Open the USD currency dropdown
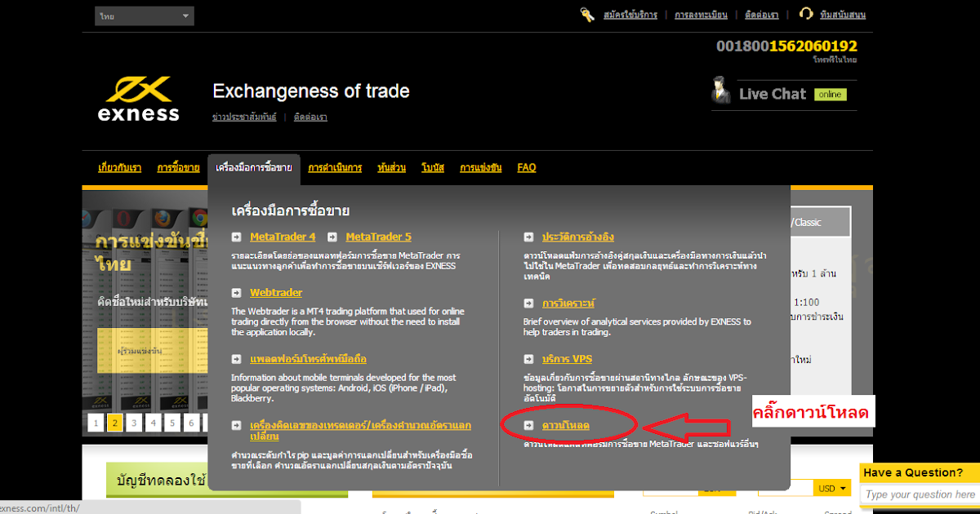Screen dimensions: 980x514 click(833, 489)
